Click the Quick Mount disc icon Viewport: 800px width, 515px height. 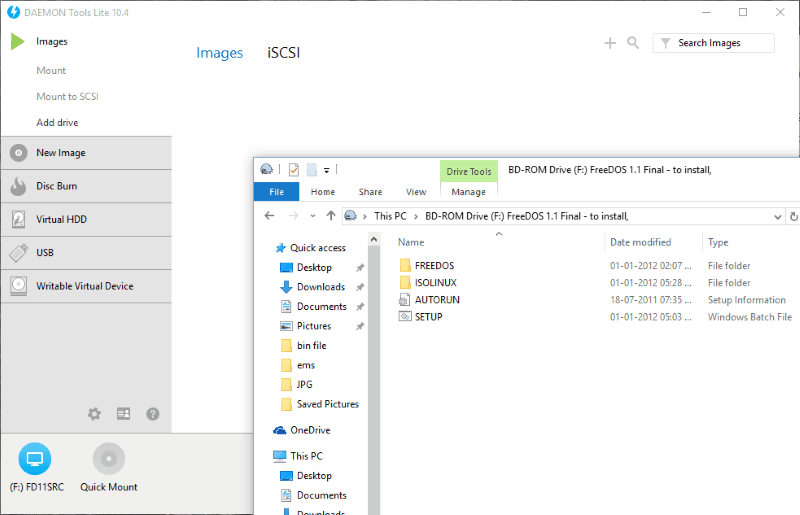tap(109, 458)
